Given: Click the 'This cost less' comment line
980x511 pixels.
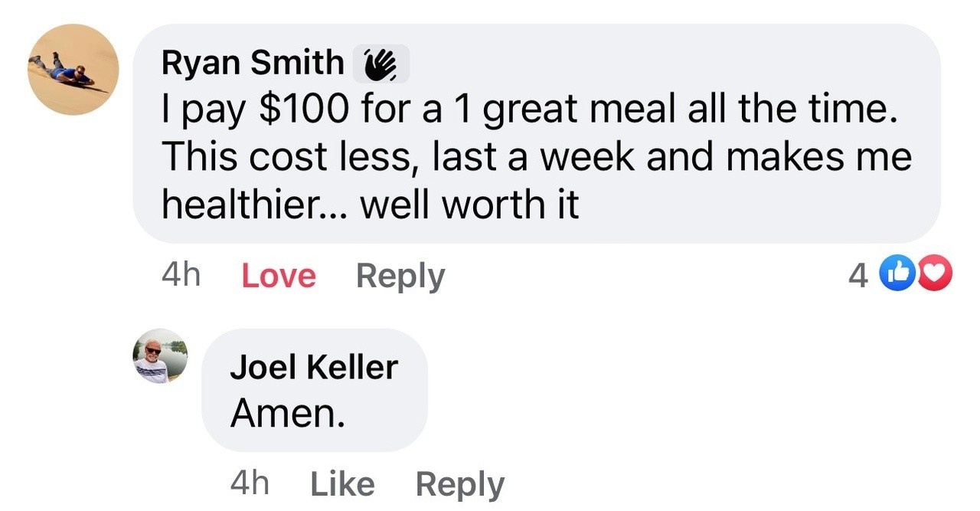Looking at the screenshot, I should tap(291, 158).
